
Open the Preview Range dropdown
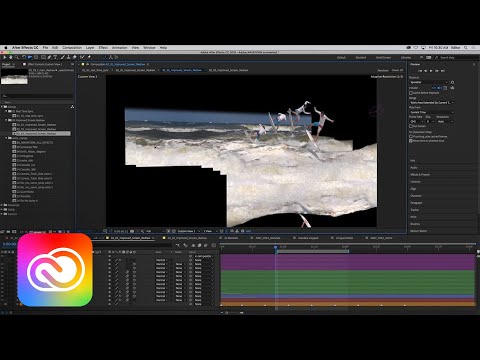point(432,103)
